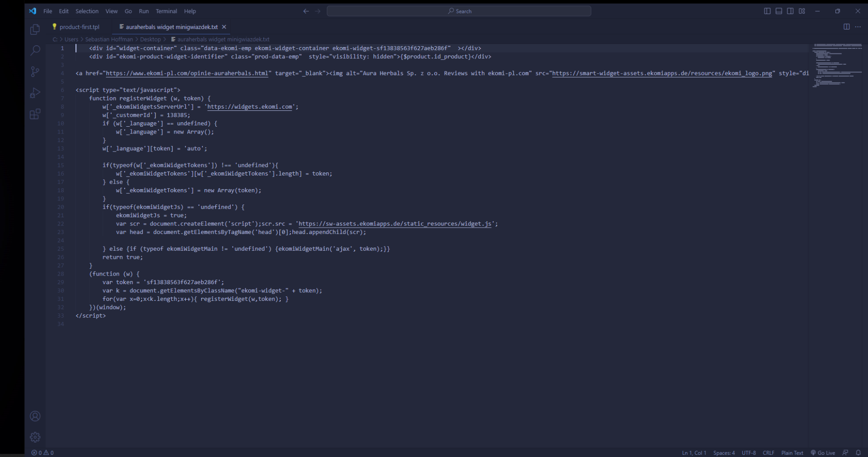Select the auraherbals widget minigwiazdek.txt tab

coord(172,27)
